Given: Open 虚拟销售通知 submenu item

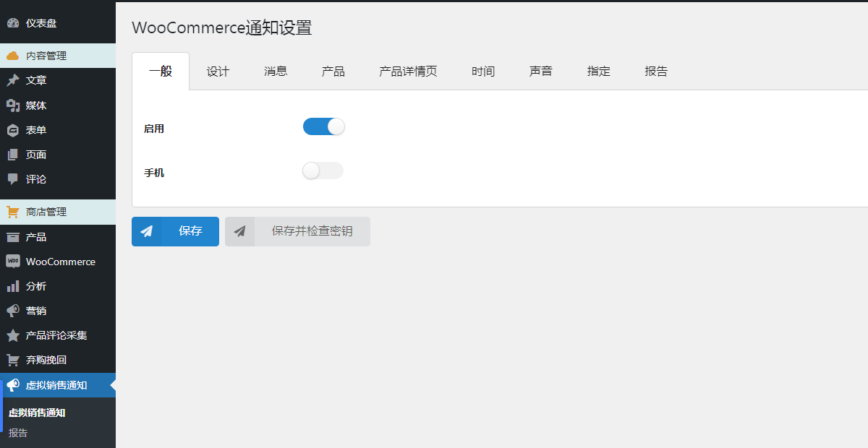Looking at the screenshot, I should tap(37, 413).
